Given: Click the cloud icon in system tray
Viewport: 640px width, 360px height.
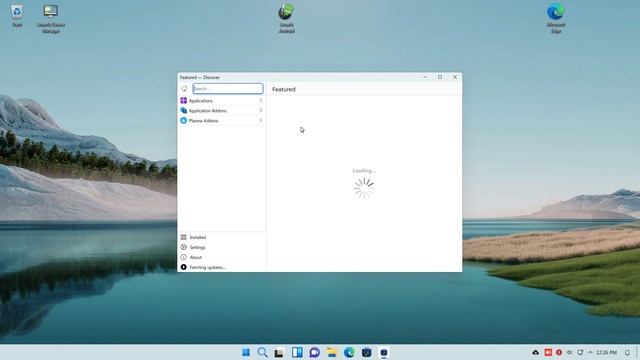Looking at the screenshot, I should [536, 352].
